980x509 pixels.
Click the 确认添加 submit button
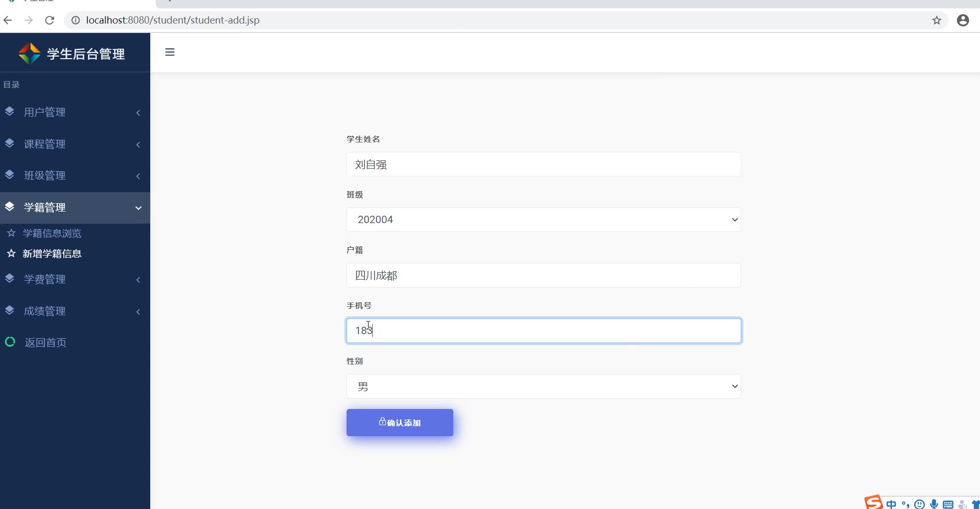[x=400, y=423]
